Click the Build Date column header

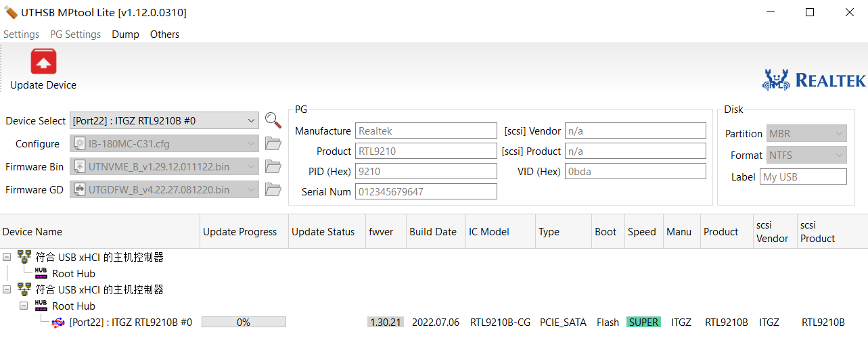[x=436, y=231]
